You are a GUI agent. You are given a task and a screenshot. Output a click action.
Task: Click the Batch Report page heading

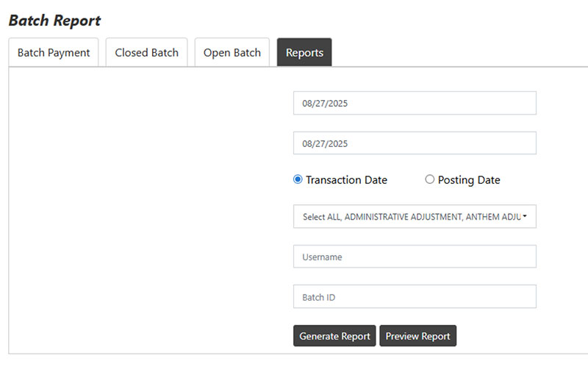[x=55, y=21]
